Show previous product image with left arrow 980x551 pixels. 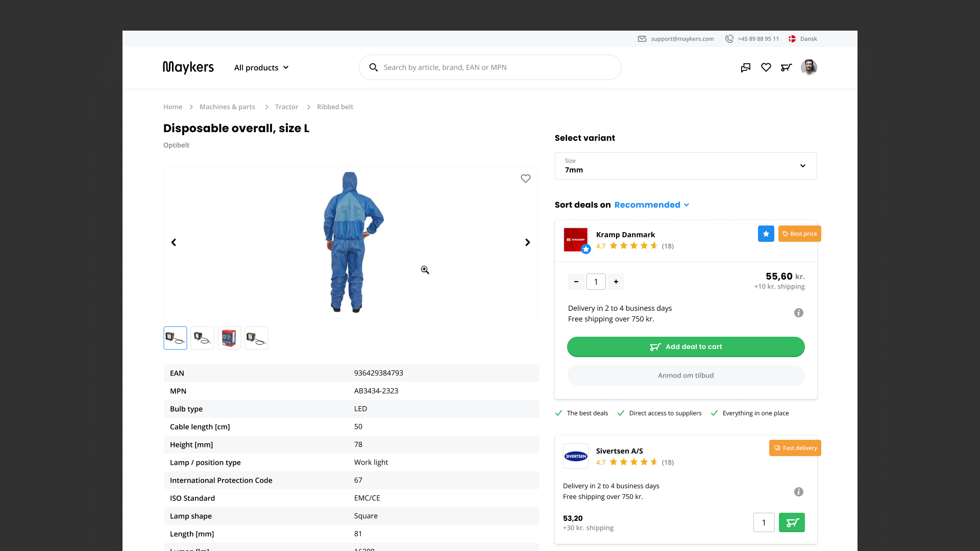click(x=174, y=242)
